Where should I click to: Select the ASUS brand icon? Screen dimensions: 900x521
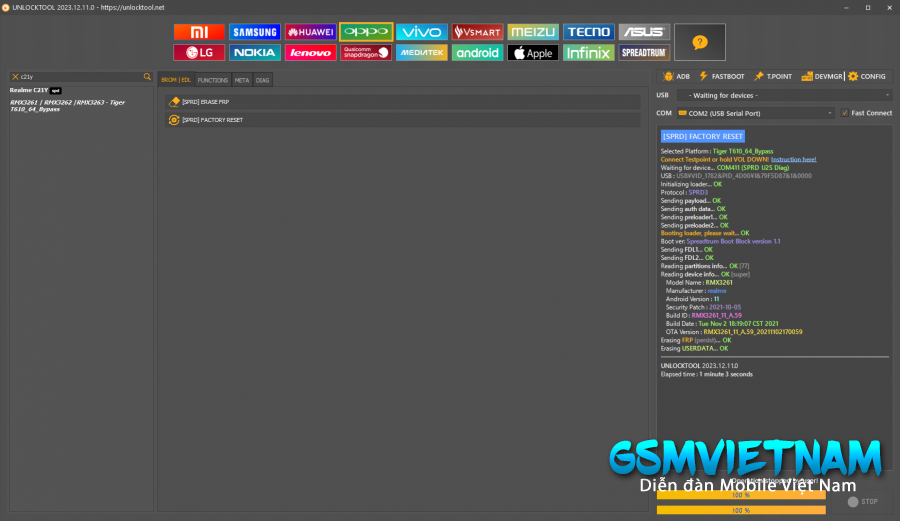[644, 32]
